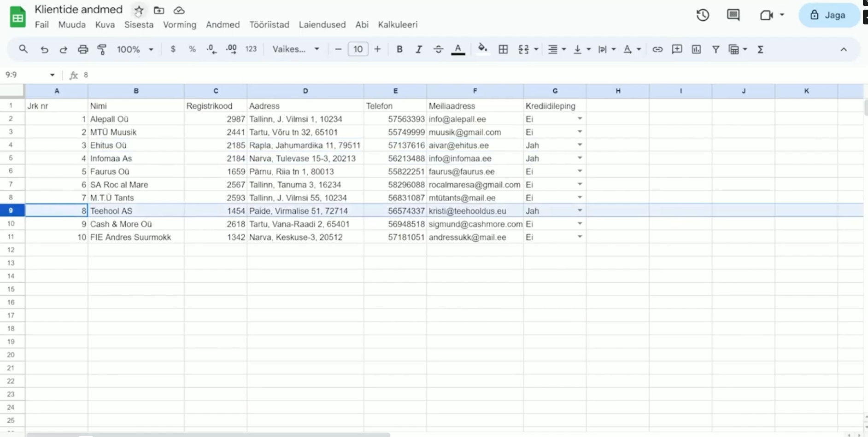Create a filter

[x=716, y=49]
